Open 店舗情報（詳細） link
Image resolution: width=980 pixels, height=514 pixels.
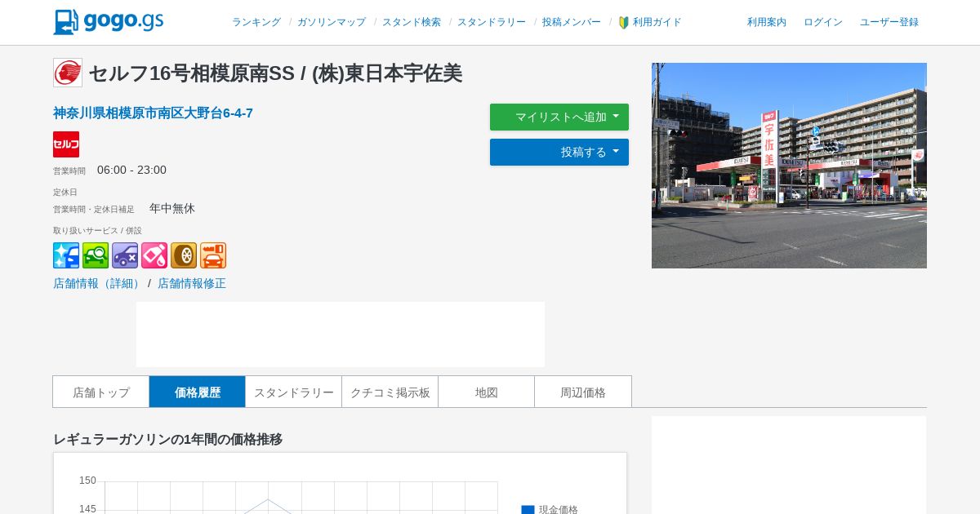point(99,283)
